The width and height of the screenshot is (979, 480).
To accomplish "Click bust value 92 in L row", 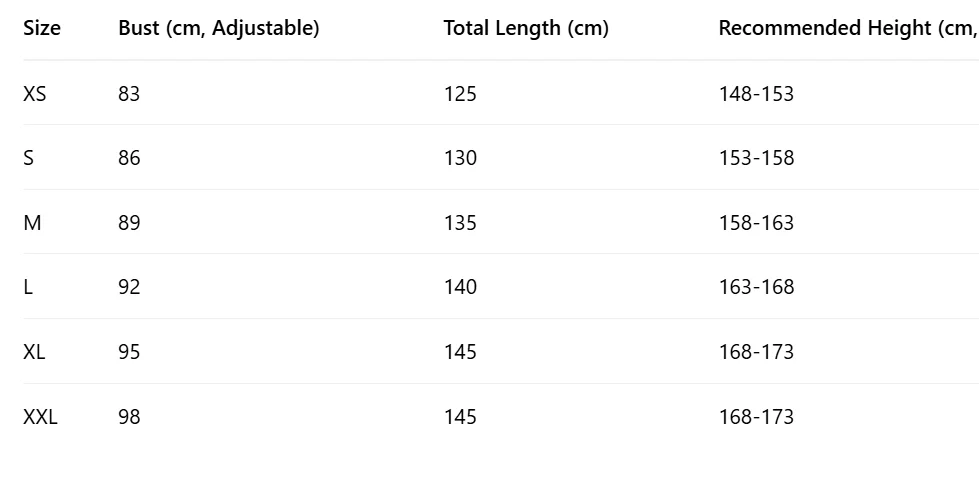I will coord(129,287).
